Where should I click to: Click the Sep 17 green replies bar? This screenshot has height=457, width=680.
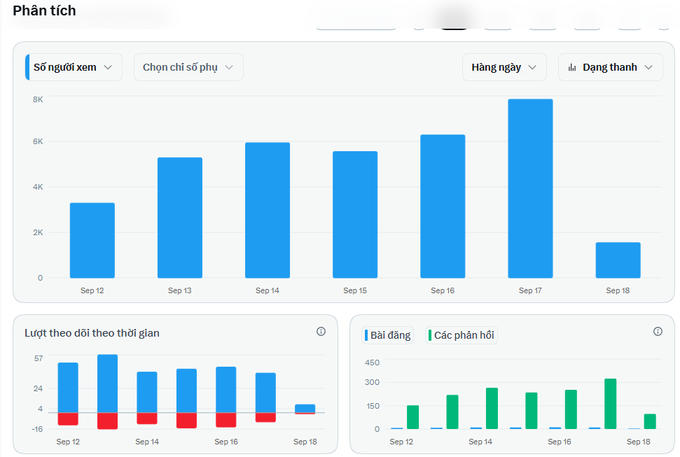[610, 404]
